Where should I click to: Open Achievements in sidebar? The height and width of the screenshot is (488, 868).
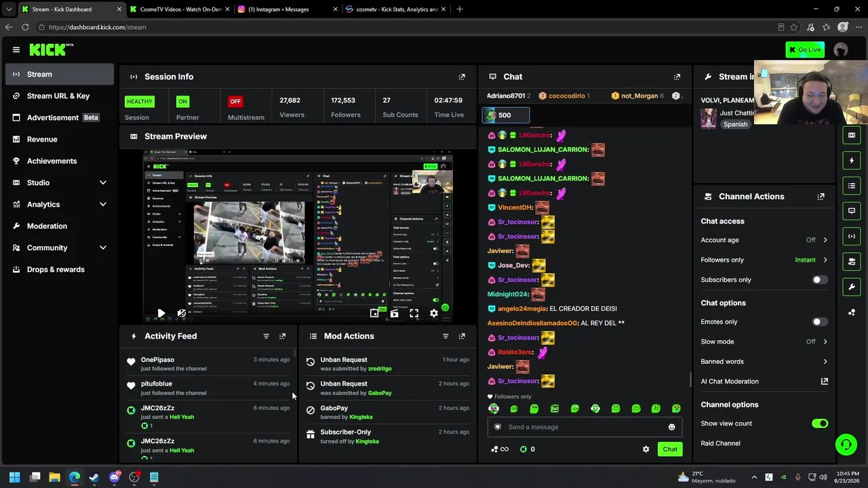tap(60, 161)
